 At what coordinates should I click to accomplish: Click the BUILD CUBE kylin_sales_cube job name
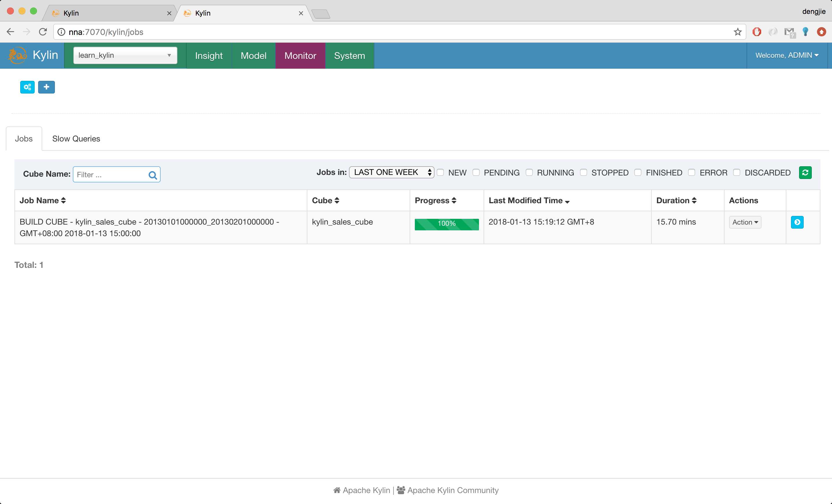pos(149,227)
